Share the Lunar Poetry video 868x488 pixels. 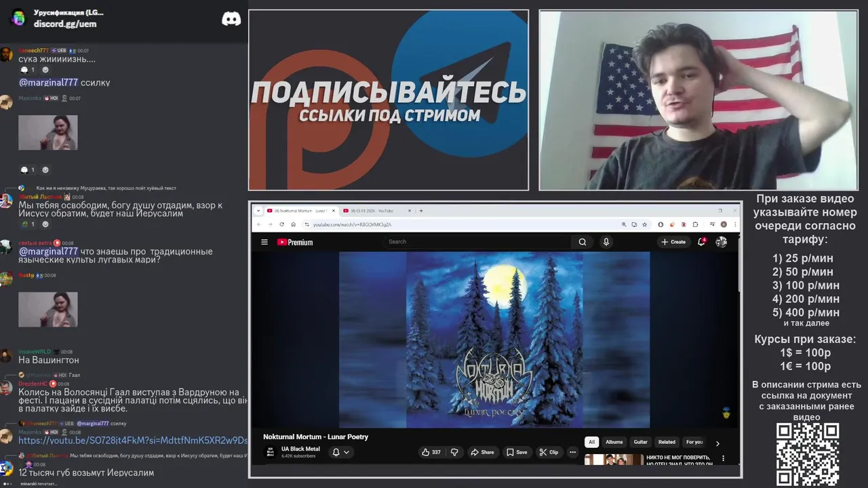pyautogui.click(x=483, y=452)
